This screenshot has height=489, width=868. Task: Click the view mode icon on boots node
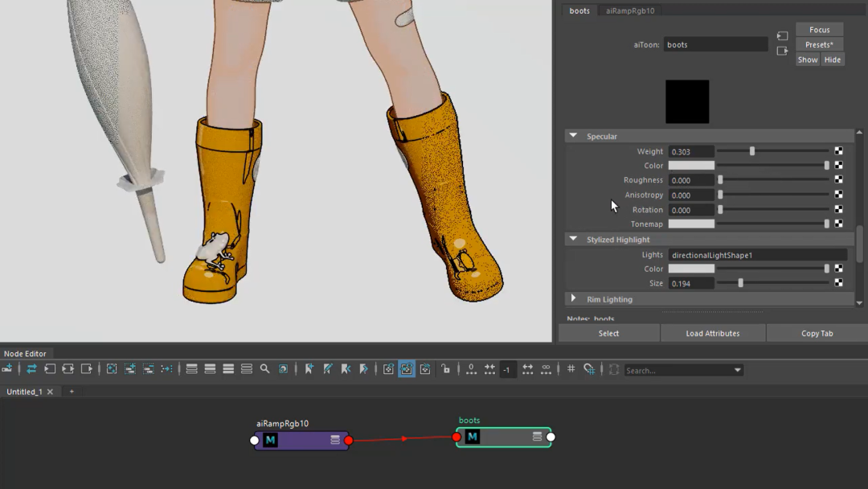[537, 437]
